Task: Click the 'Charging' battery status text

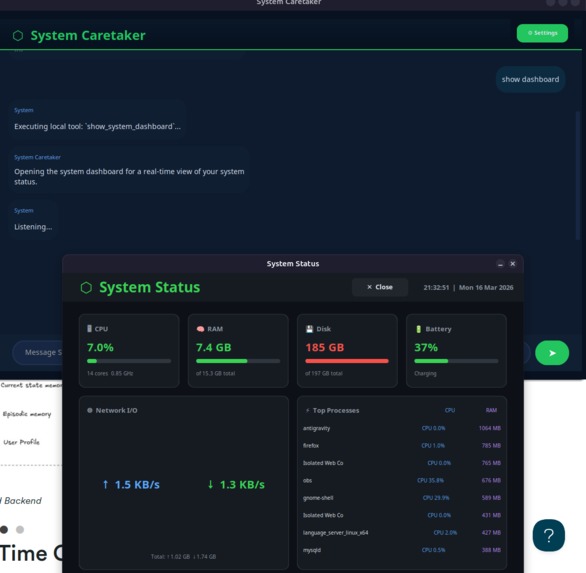Action: click(425, 373)
